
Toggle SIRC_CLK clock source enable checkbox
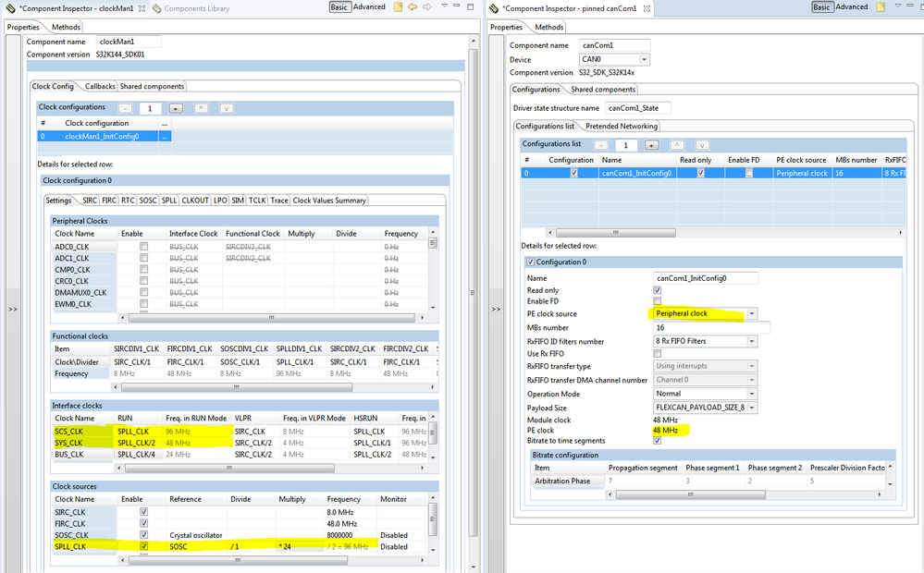143,512
